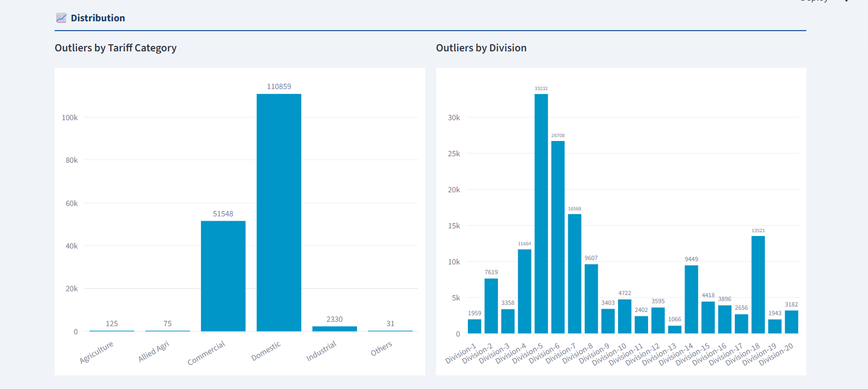Click the Outliers by Tariff Category title

tap(116, 48)
